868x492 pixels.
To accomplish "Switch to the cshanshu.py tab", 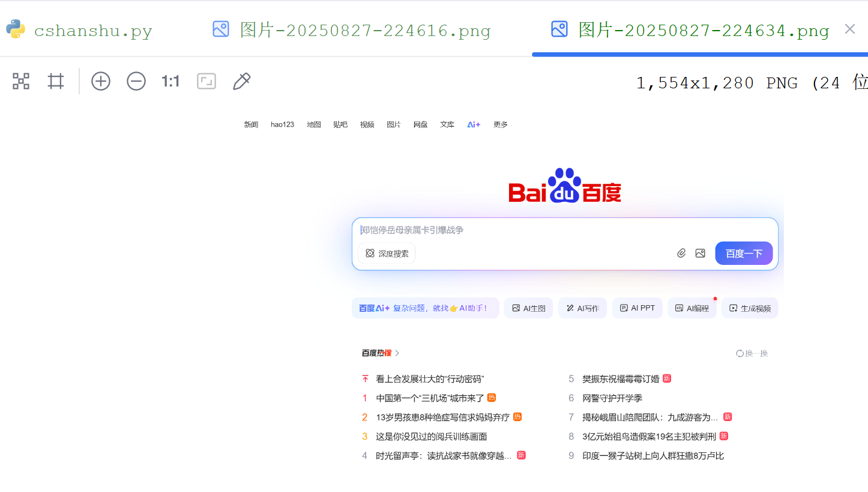I will pyautogui.click(x=93, y=31).
